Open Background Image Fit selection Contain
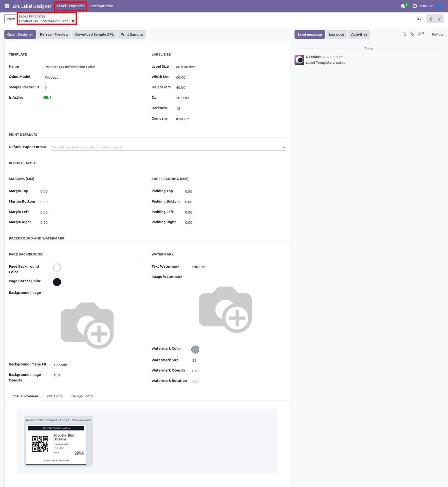 click(61, 365)
